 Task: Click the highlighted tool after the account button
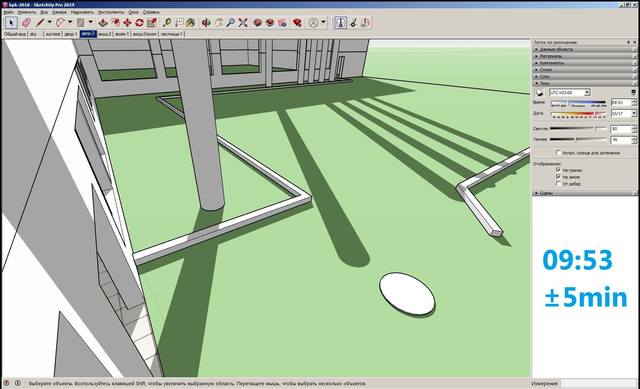(340, 23)
